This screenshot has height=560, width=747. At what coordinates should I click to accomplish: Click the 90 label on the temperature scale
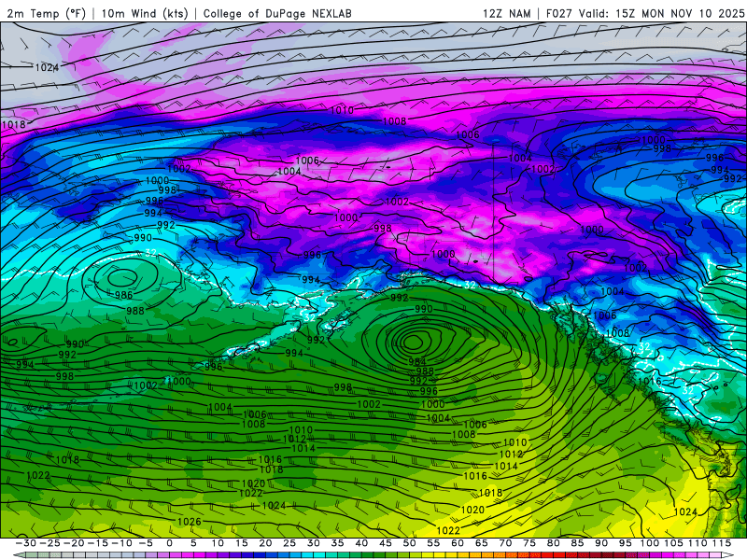coord(601,543)
